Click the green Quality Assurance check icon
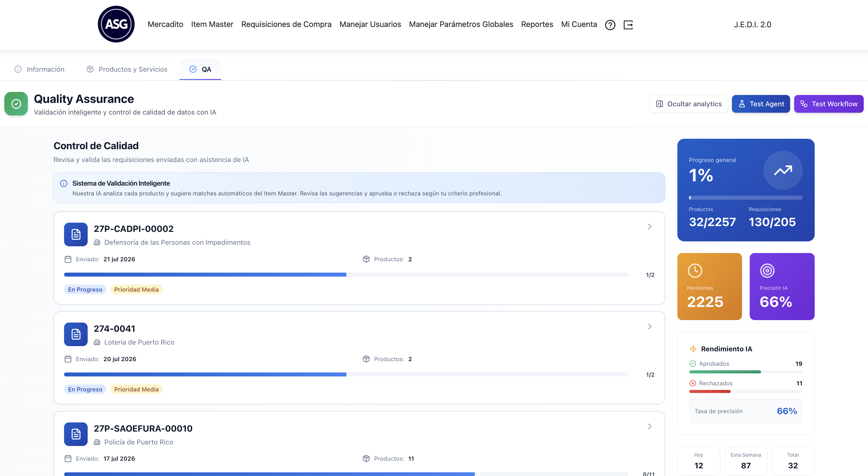 pos(16,104)
